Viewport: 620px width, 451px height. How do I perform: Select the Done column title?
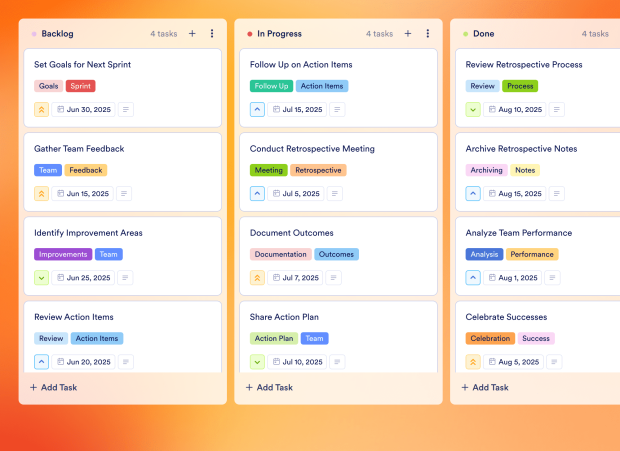[484, 34]
